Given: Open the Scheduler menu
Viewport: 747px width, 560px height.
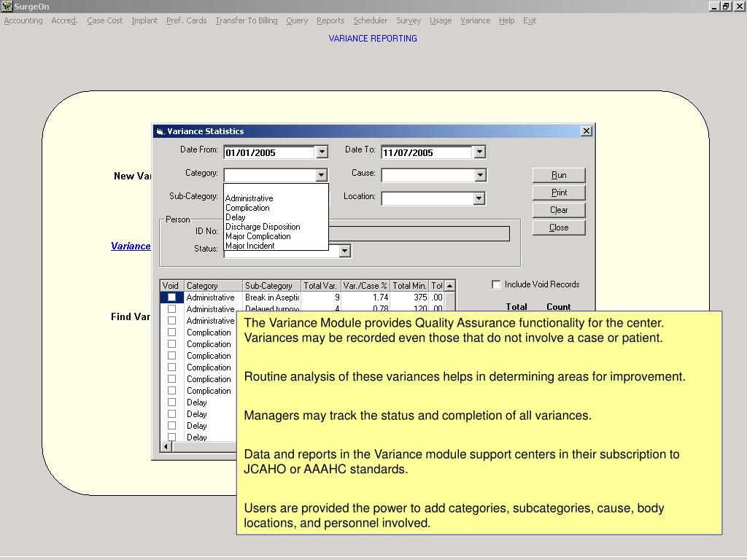Looking at the screenshot, I should pyautogui.click(x=370, y=20).
